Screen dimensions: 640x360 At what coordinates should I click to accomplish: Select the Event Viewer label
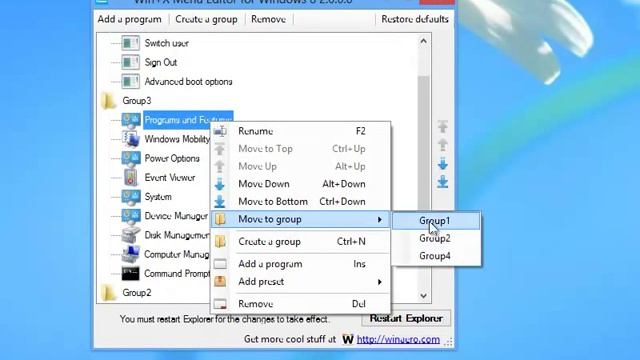[170, 178]
